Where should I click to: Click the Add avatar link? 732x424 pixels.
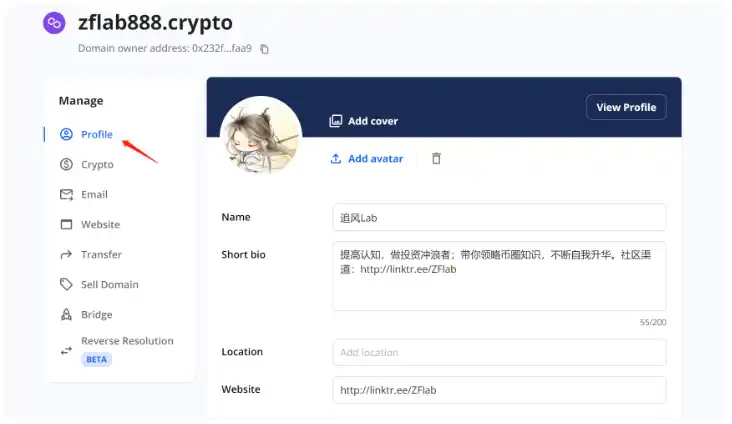pos(375,159)
